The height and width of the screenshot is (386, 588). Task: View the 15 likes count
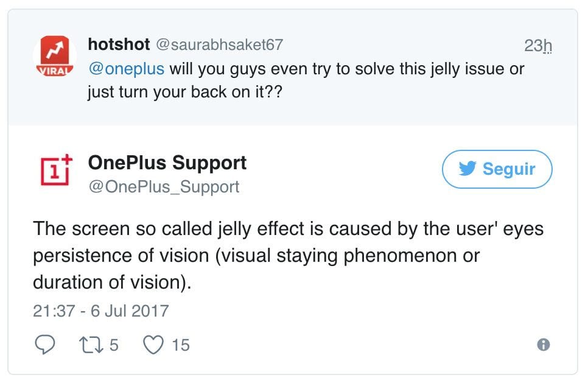point(181,345)
